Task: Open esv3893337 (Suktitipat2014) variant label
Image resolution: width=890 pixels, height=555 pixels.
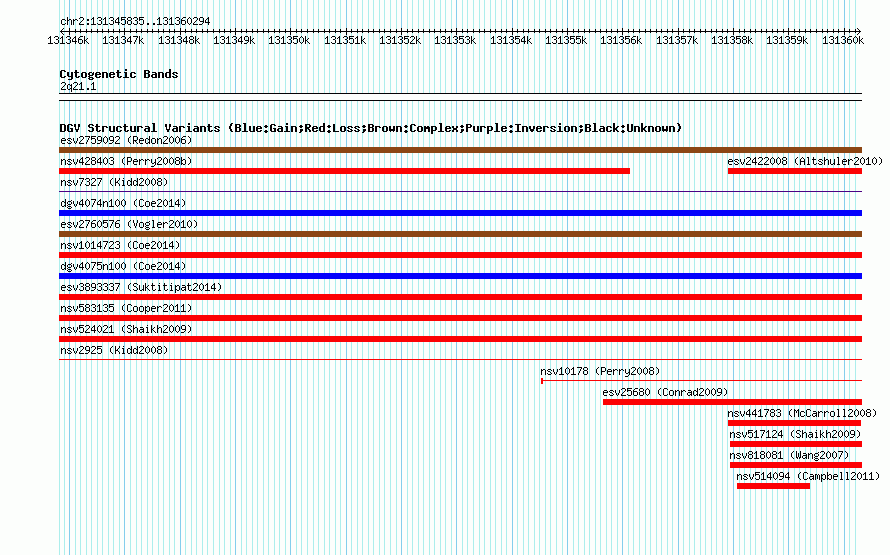Action: coord(141,287)
